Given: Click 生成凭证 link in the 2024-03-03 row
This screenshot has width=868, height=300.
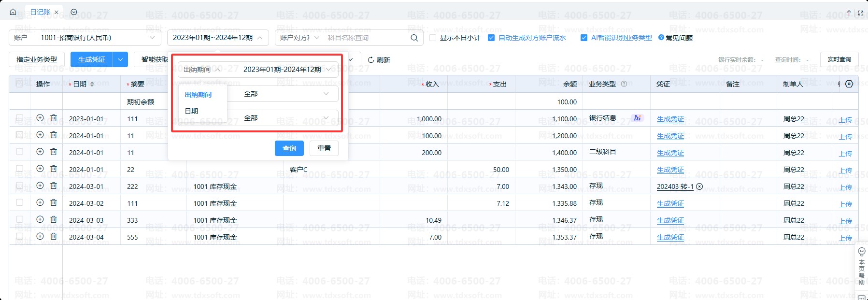Looking at the screenshot, I should (670, 220).
